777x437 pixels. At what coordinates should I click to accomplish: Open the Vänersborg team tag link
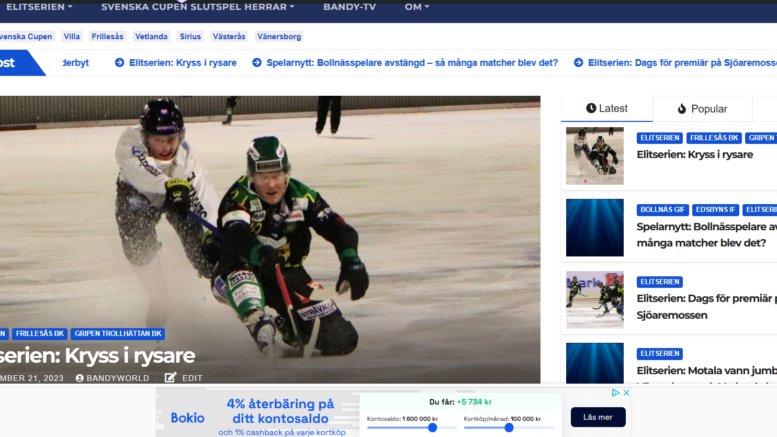(x=279, y=36)
